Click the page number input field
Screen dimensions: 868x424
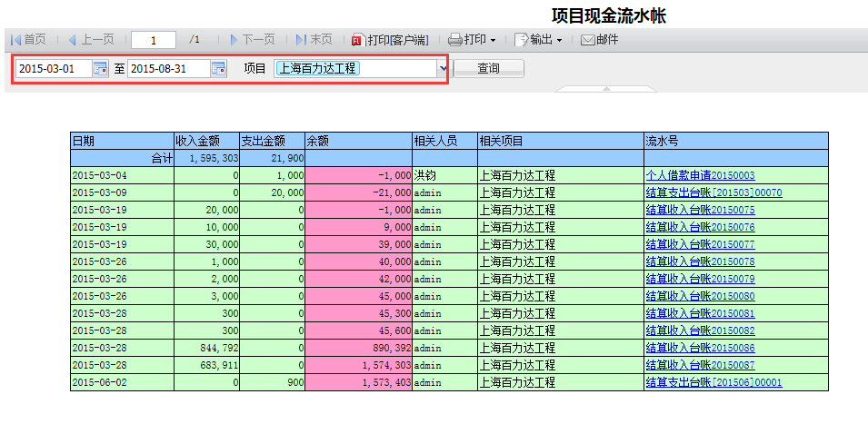point(154,40)
